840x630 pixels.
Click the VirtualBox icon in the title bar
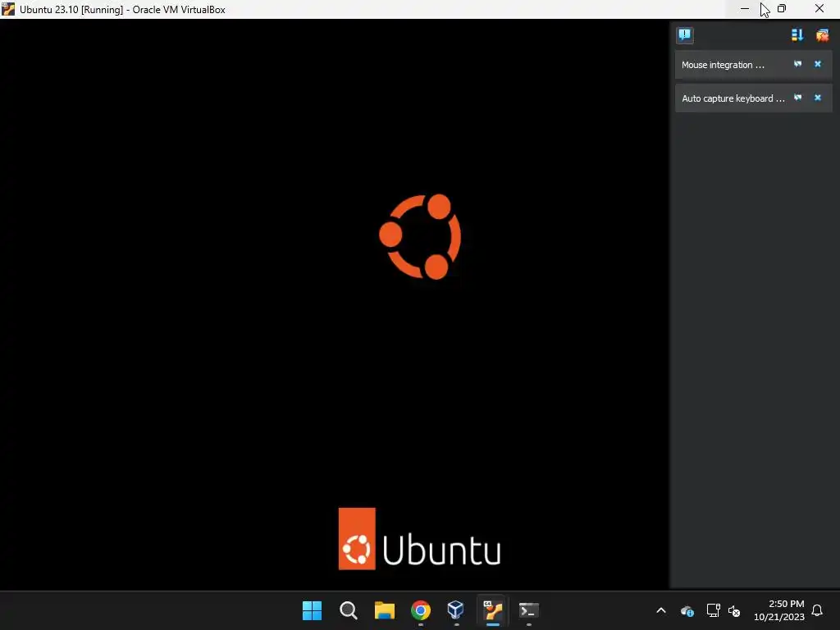(x=8, y=9)
